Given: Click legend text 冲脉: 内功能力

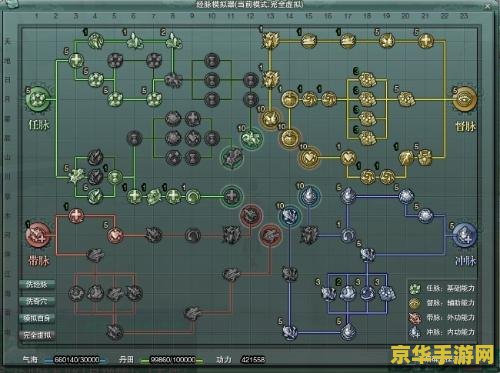Looking at the screenshot, I should pyautogui.click(x=450, y=332).
